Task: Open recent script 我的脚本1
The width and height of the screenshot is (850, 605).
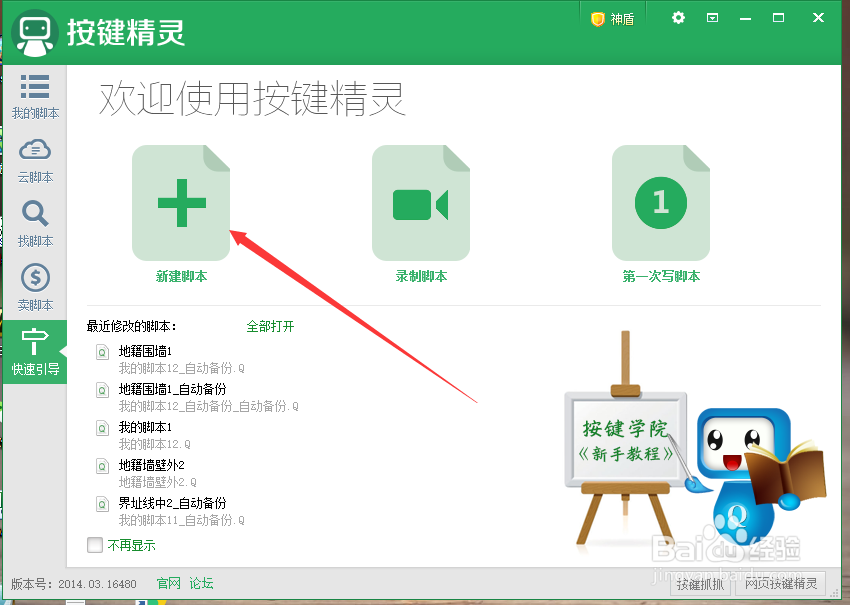Action: (x=145, y=427)
